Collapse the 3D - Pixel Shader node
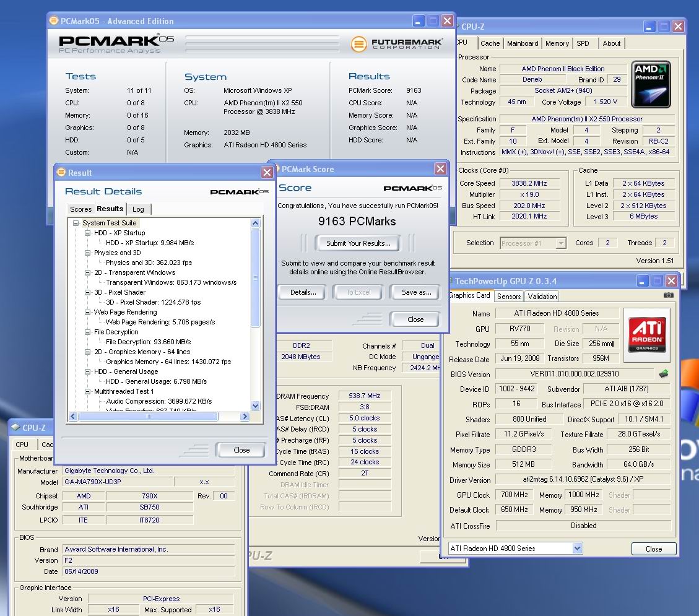The image size is (699, 616). point(88,292)
